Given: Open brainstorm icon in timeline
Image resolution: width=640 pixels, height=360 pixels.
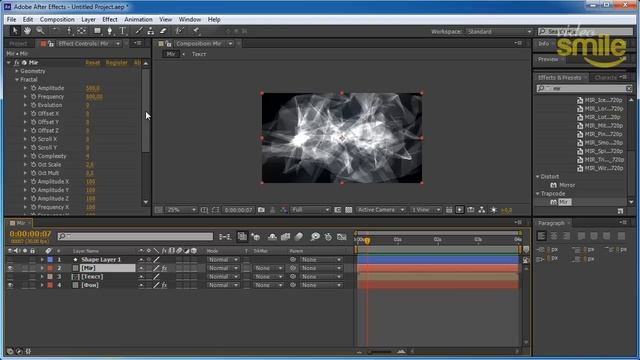Looking at the screenshot, I should coord(315,237).
